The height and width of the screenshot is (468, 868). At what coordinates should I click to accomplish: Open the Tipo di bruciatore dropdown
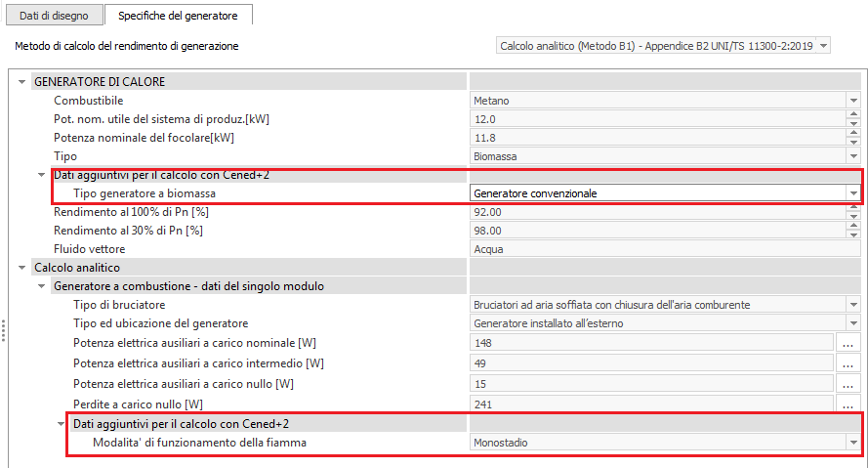(853, 305)
